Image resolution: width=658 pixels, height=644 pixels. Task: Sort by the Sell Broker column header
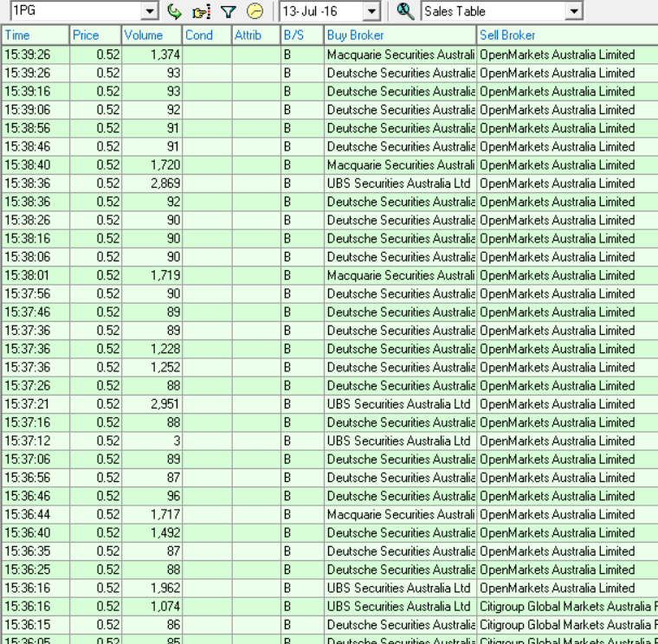pos(567,35)
